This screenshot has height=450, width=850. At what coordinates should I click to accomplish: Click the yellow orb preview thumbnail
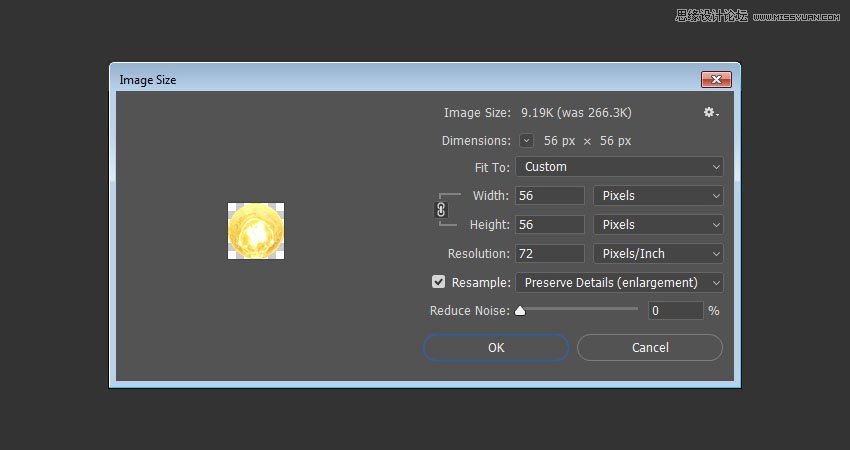coord(256,231)
